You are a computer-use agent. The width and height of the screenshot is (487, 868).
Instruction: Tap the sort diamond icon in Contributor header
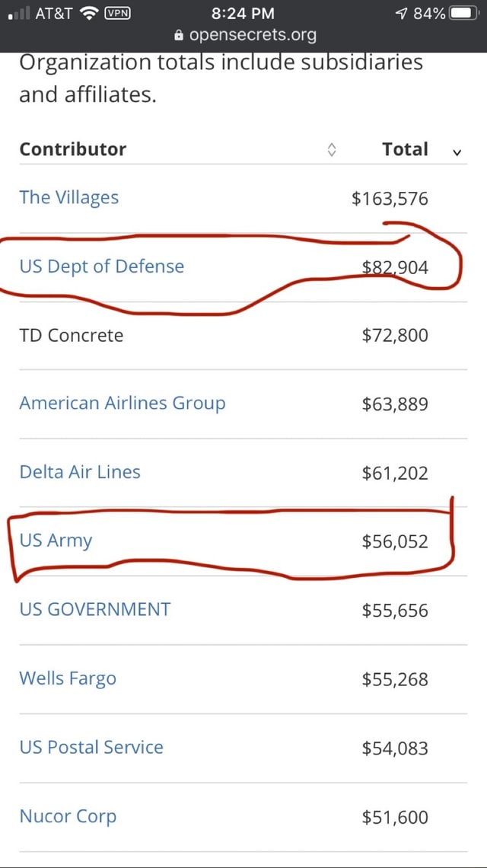(x=332, y=149)
